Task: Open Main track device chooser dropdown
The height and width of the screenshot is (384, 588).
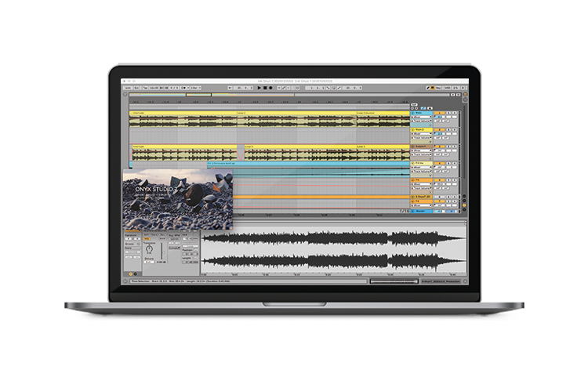Action: [422, 117]
